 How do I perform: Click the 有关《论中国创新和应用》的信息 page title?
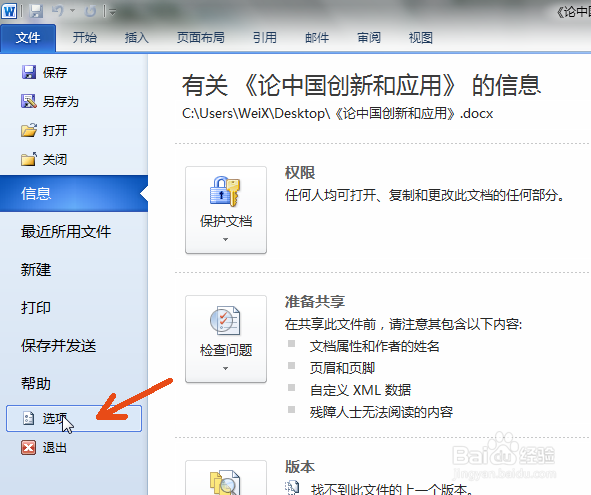[x=361, y=85]
